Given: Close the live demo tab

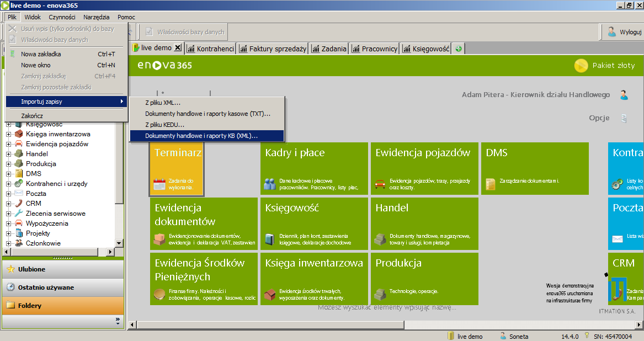Looking at the screenshot, I should click(x=178, y=48).
